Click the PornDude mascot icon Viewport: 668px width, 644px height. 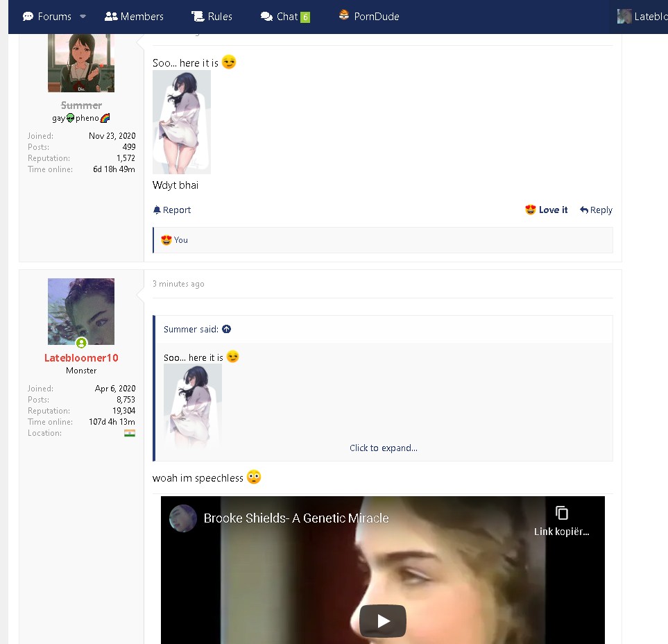pyautogui.click(x=344, y=15)
